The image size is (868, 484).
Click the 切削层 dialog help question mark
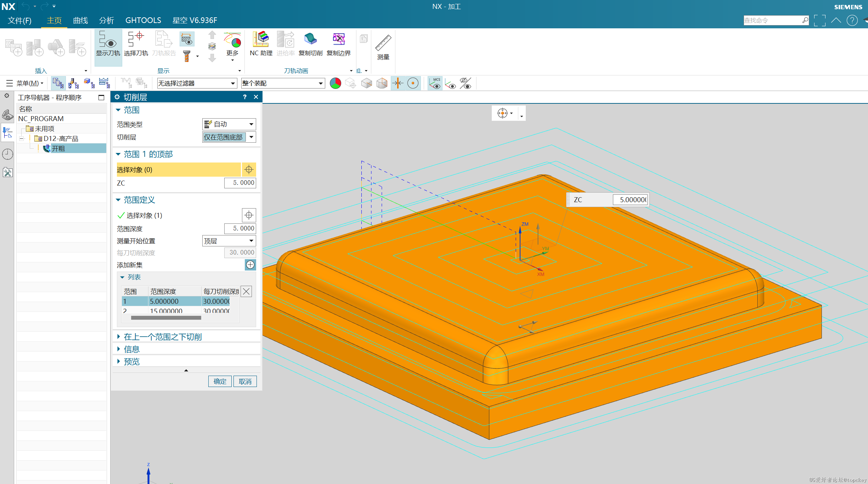[x=244, y=97]
